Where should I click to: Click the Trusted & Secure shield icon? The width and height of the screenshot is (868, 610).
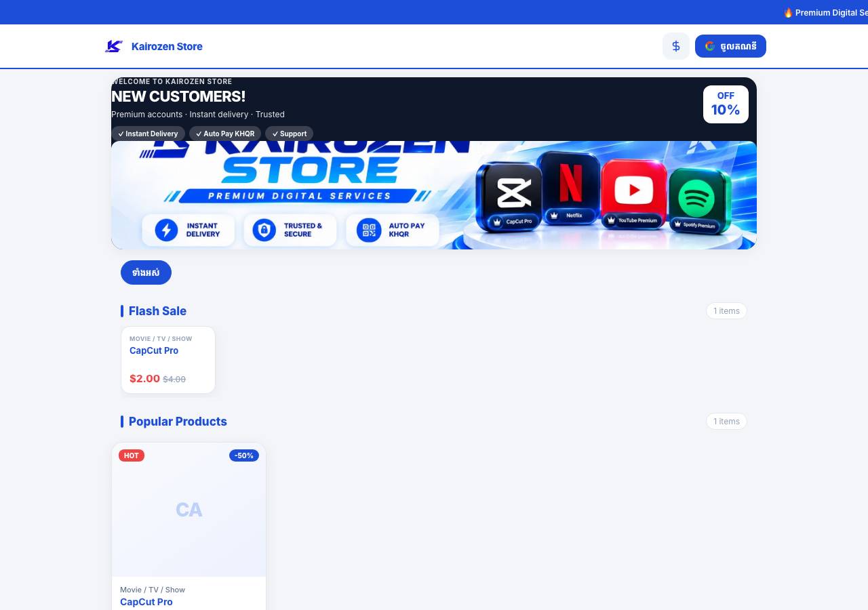(x=264, y=230)
